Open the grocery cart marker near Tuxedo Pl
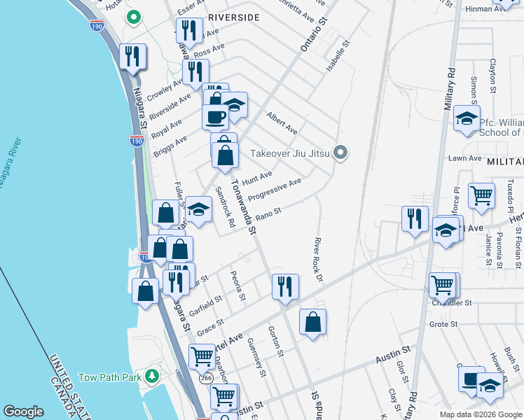Viewport: 524px width, 420px height. 481,197
